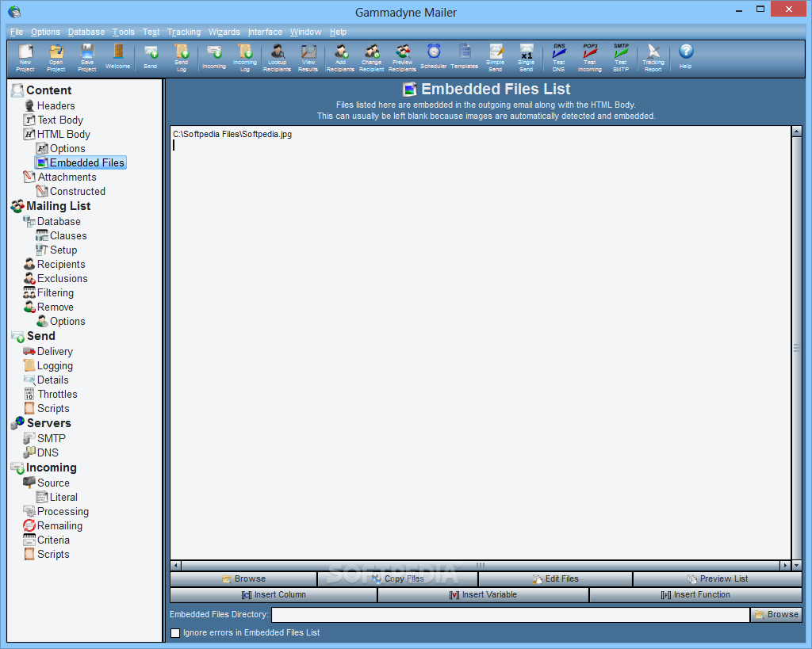Run the Test Incoming POP3 tool
812x649 pixels.
coord(590,57)
